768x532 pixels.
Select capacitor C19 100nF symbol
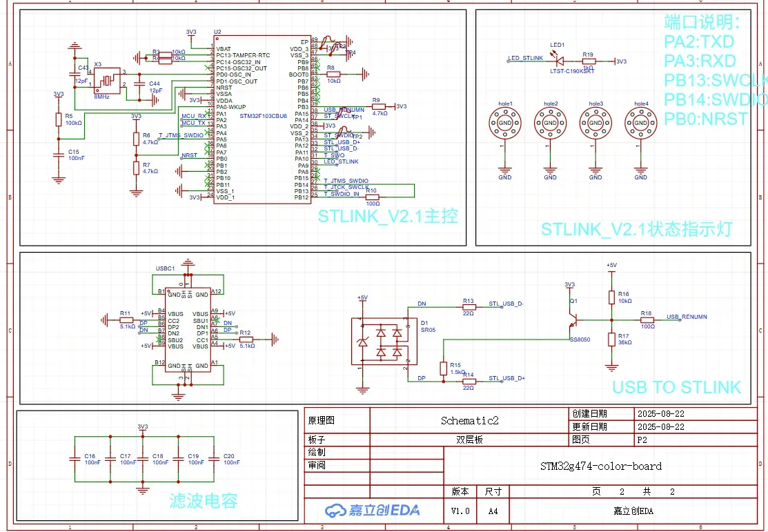click(178, 460)
